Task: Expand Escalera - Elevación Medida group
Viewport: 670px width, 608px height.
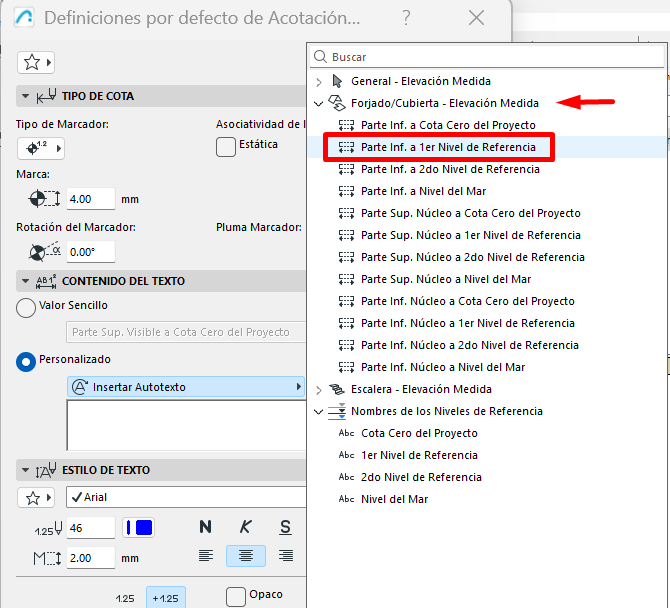Action: 319,389
